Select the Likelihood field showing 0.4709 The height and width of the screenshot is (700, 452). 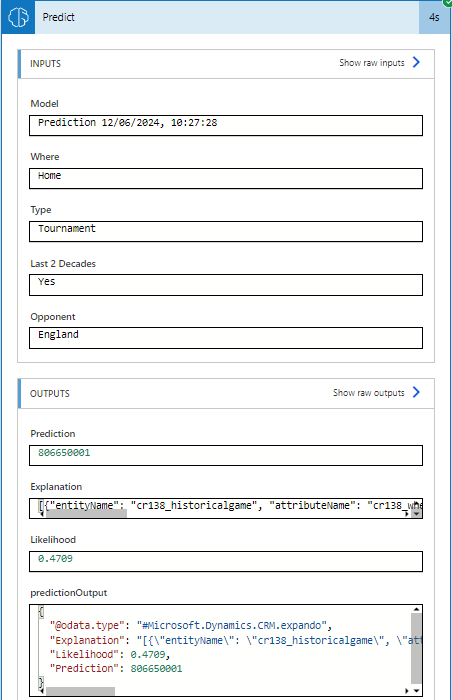click(x=226, y=562)
